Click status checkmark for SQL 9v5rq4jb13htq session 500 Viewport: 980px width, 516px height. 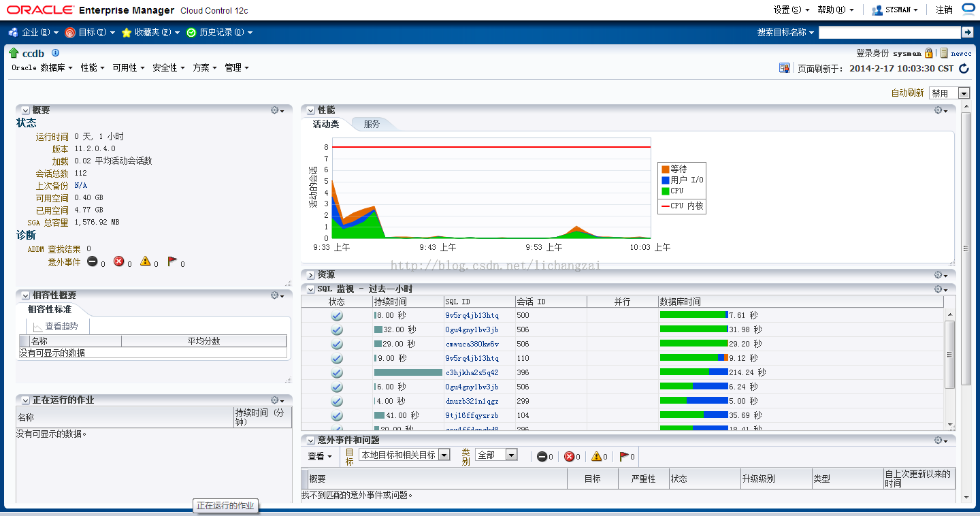[337, 316]
